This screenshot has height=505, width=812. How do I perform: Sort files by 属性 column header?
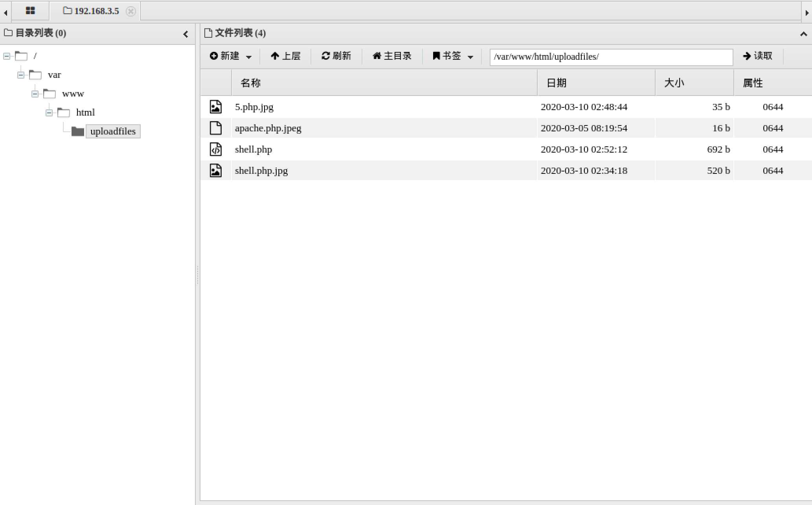[x=773, y=83]
